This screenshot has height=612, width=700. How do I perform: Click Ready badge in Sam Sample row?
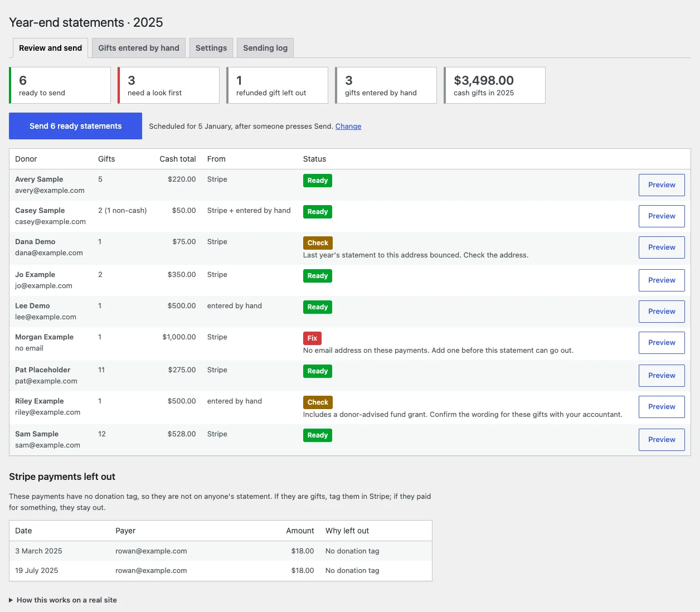coord(318,435)
